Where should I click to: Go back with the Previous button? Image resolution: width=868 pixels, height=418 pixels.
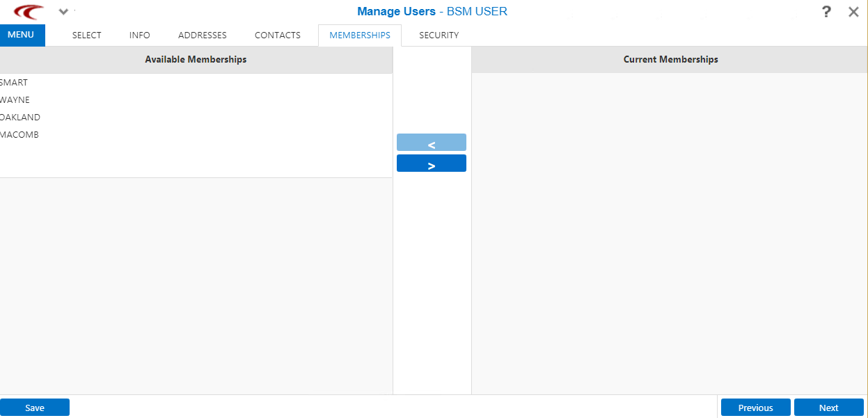click(755, 408)
